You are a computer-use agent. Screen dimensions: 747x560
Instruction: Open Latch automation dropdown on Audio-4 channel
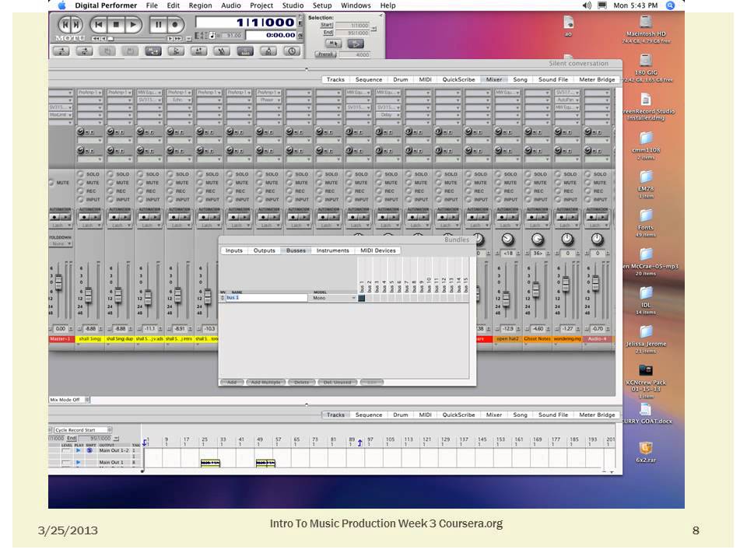[597, 226]
